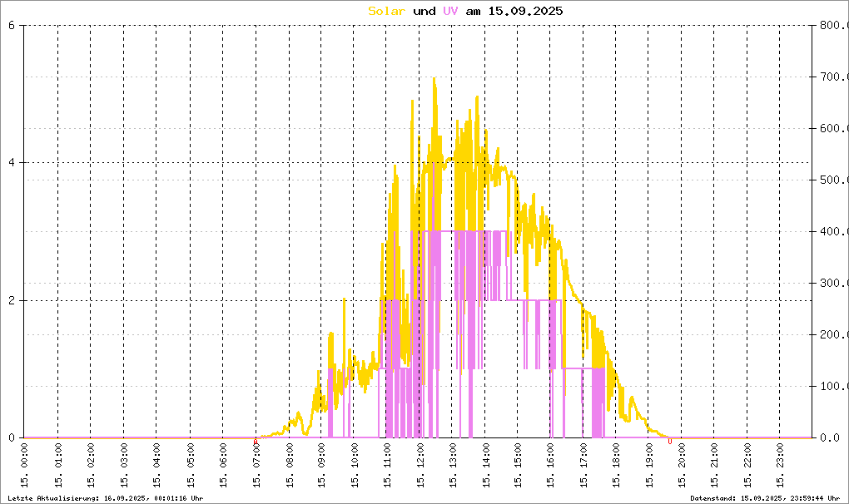Click the x-axis label "15. 13:00"
Image resolution: width=849 pixels, height=504 pixels.
[x=452, y=466]
